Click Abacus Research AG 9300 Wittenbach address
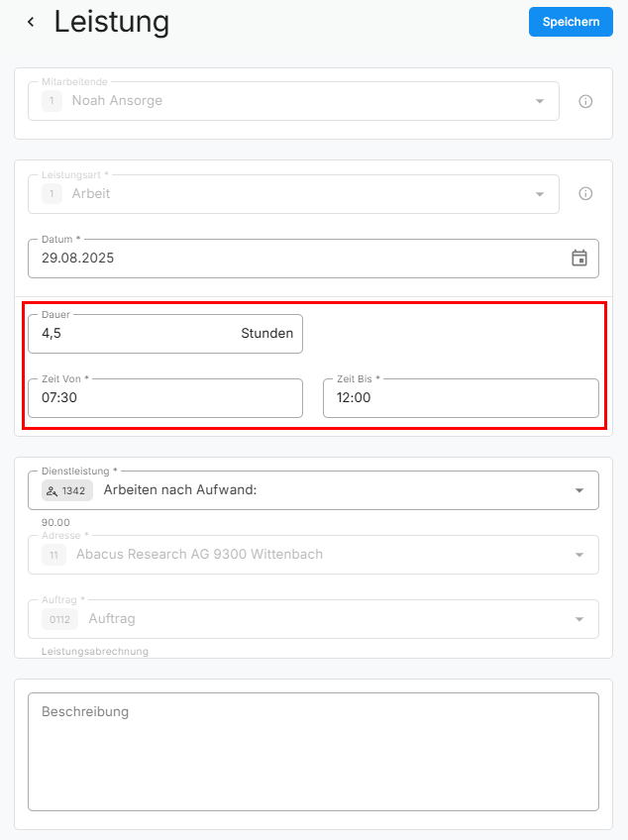 click(x=199, y=555)
